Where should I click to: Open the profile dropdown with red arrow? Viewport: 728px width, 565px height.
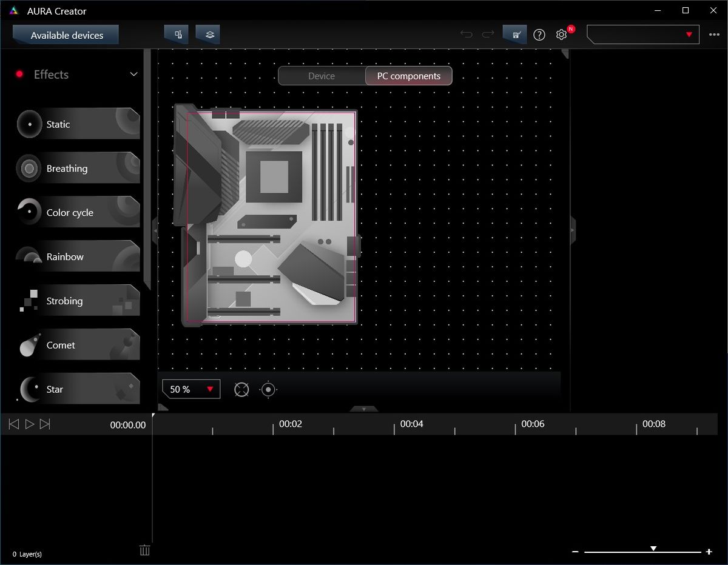point(643,35)
